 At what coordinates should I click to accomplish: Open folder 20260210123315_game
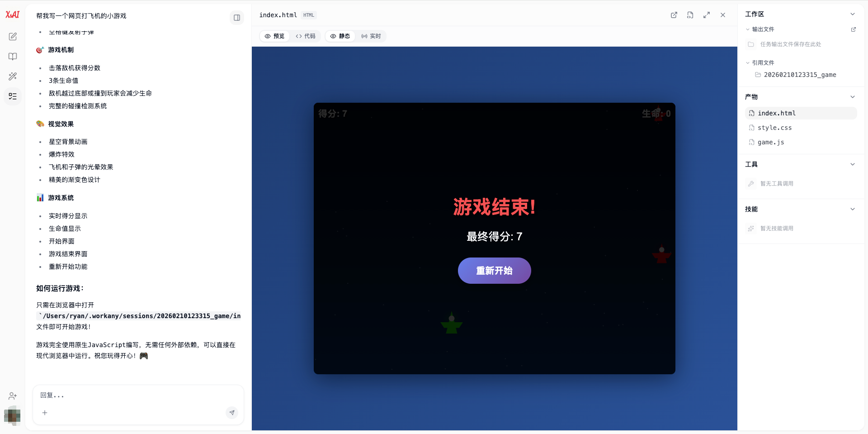coord(796,75)
